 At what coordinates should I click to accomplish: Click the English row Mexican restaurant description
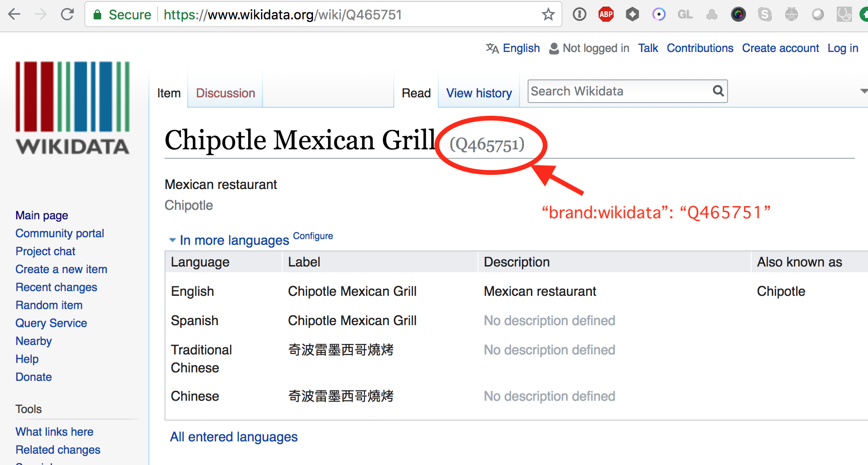(x=540, y=291)
